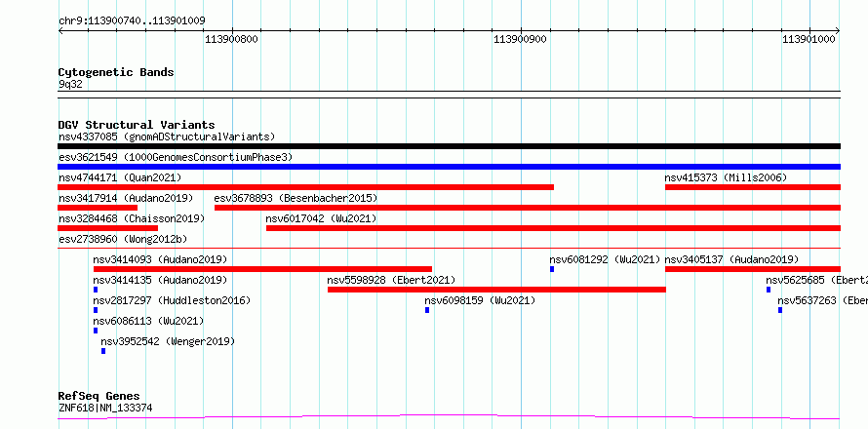
Task: Click the 9q32 cytogenetic band label
Action: (70, 84)
